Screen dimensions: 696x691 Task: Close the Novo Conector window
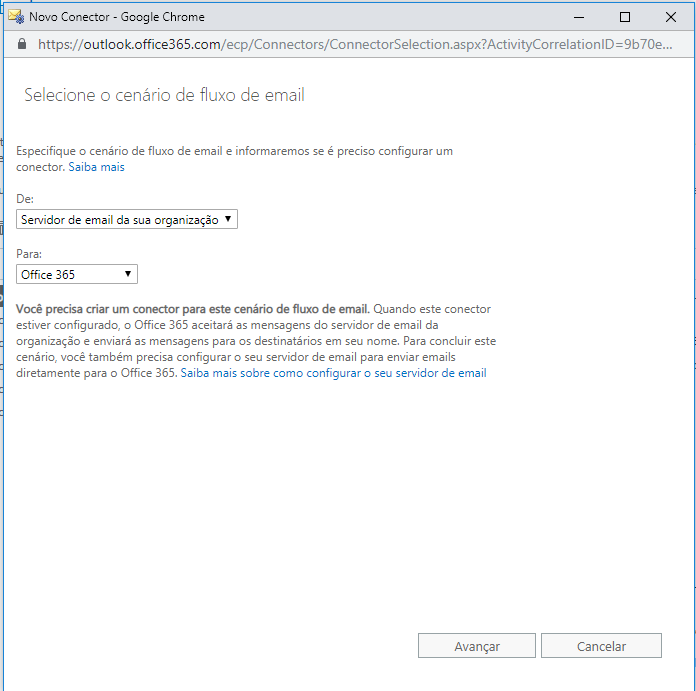click(x=671, y=17)
